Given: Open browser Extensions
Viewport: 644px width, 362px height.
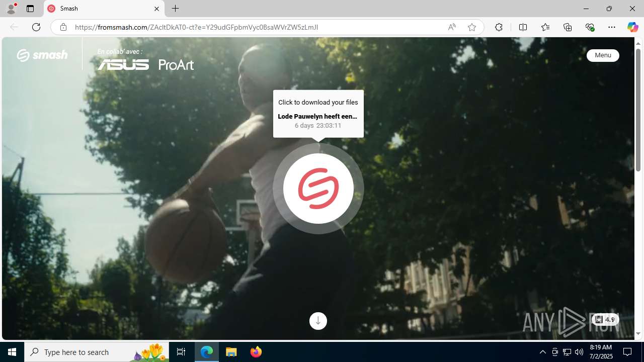Looking at the screenshot, I should point(499,27).
